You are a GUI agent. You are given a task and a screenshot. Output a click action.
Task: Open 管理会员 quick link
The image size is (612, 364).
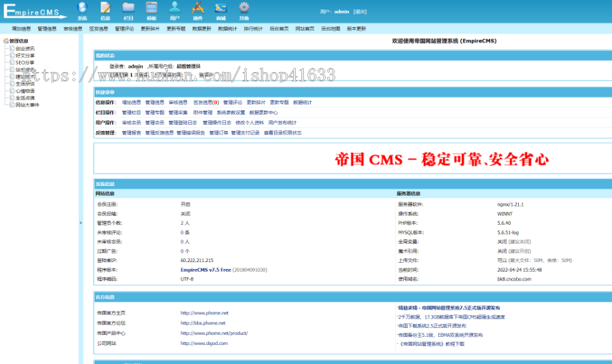point(155,123)
